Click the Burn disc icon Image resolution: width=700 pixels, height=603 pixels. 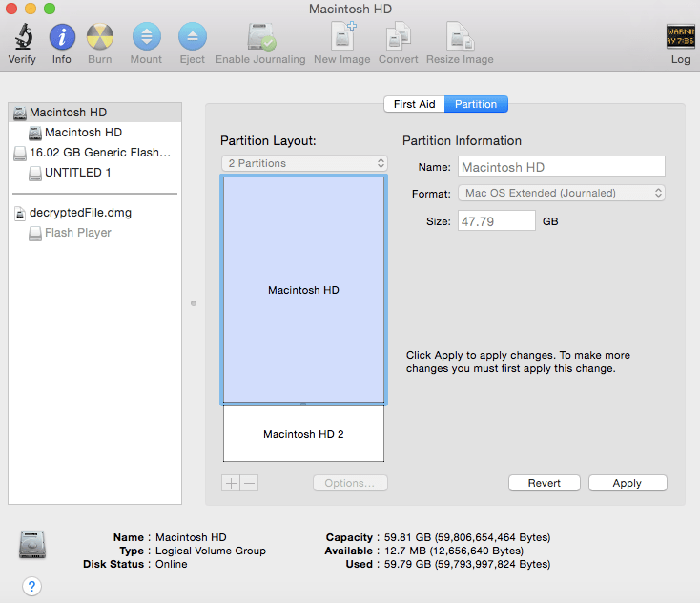100,36
